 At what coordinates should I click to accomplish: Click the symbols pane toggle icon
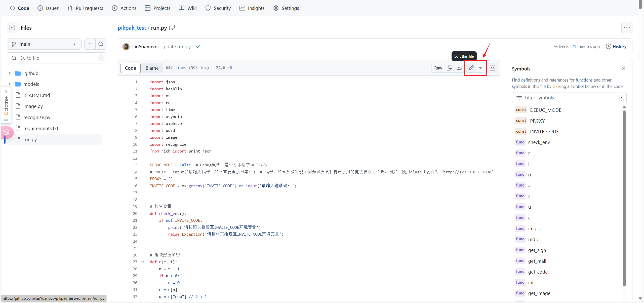(x=493, y=68)
